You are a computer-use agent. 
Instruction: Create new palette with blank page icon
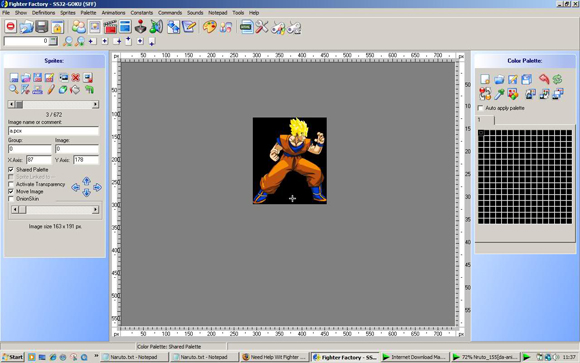tap(485, 79)
